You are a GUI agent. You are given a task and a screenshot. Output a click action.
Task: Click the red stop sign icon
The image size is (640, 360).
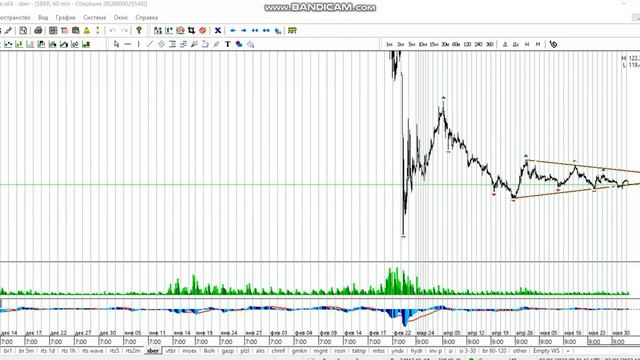(202, 31)
